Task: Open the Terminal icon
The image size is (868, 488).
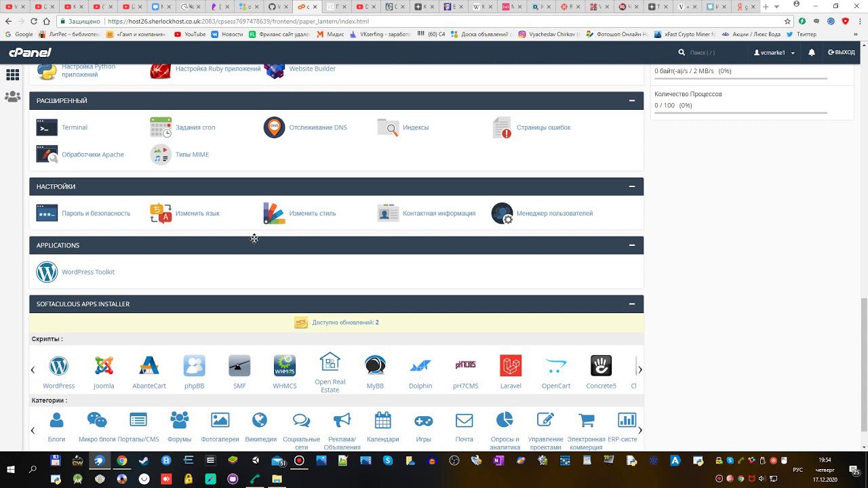Action: point(47,127)
